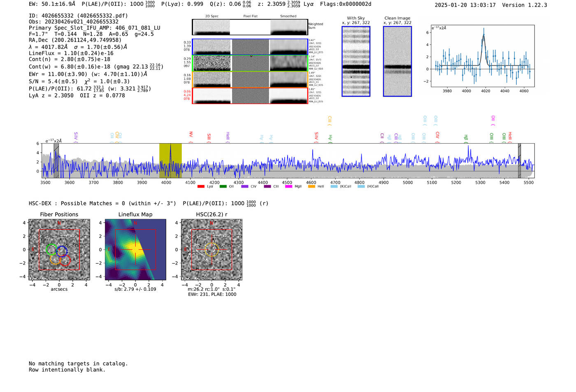
Task: Click 's/b: 2.79 +/- 0.109' under Lineflux Map
Action: [x=135, y=289]
